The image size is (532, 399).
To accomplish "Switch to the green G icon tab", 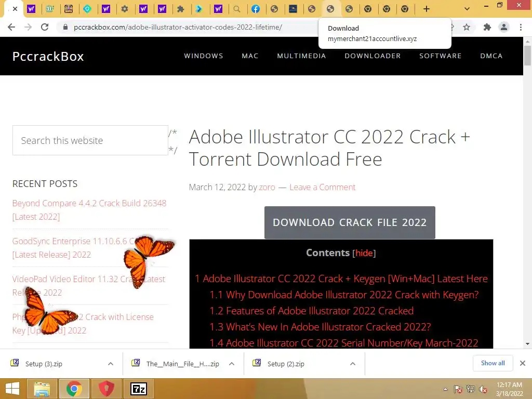I will pyautogui.click(x=87, y=9).
